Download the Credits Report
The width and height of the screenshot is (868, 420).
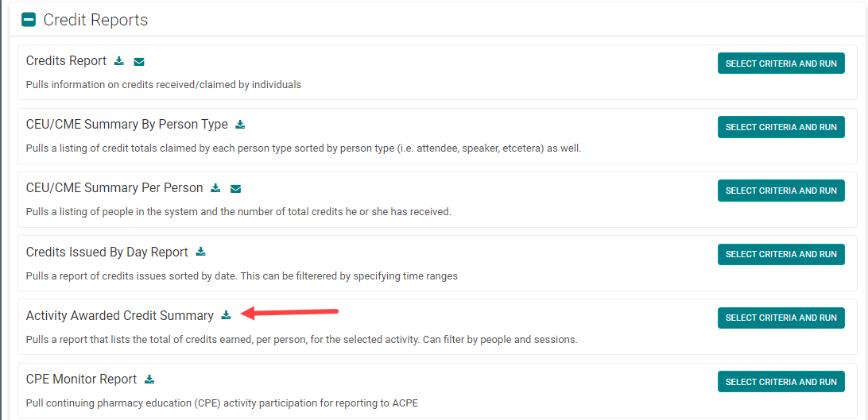119,61
